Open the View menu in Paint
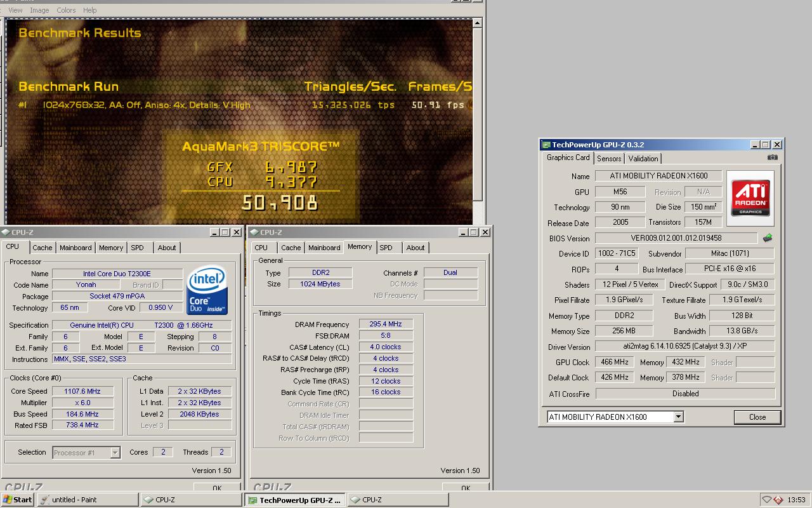 point(15,10)
